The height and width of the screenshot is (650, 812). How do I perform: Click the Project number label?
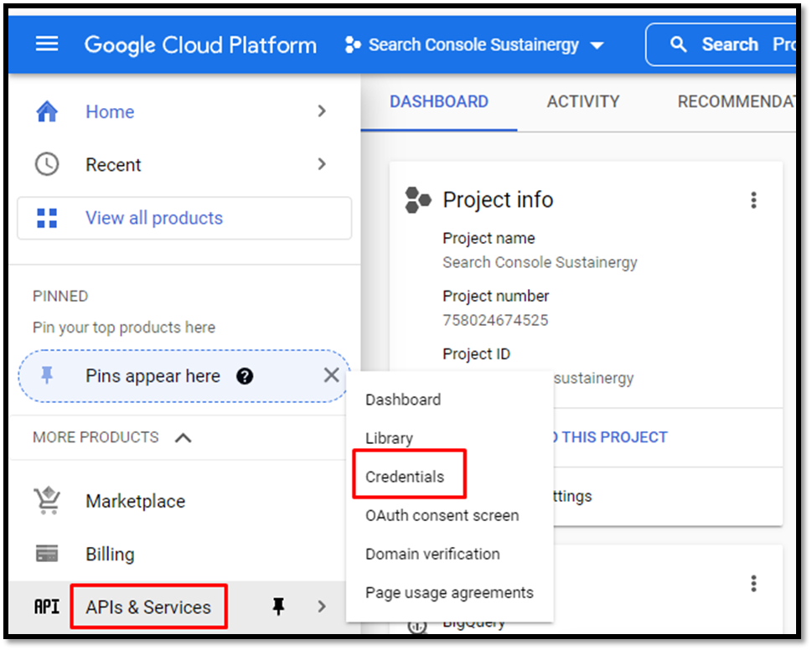[x=495, y=296]
